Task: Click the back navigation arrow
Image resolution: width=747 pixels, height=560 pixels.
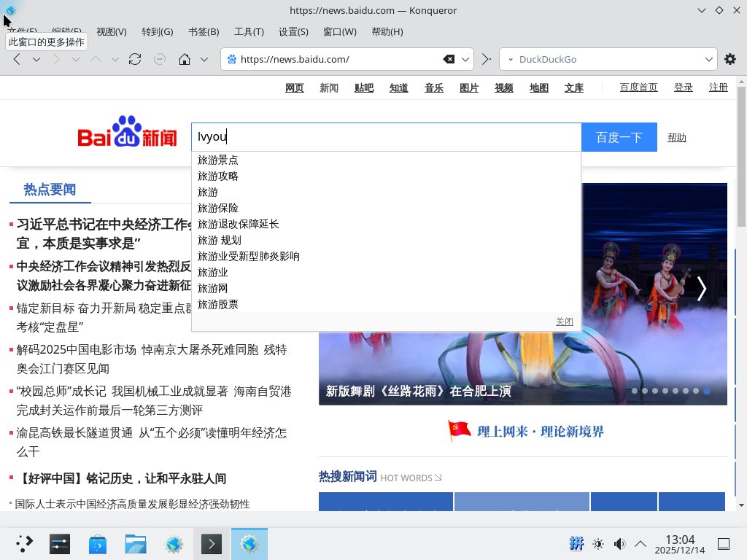Action: 17,60
